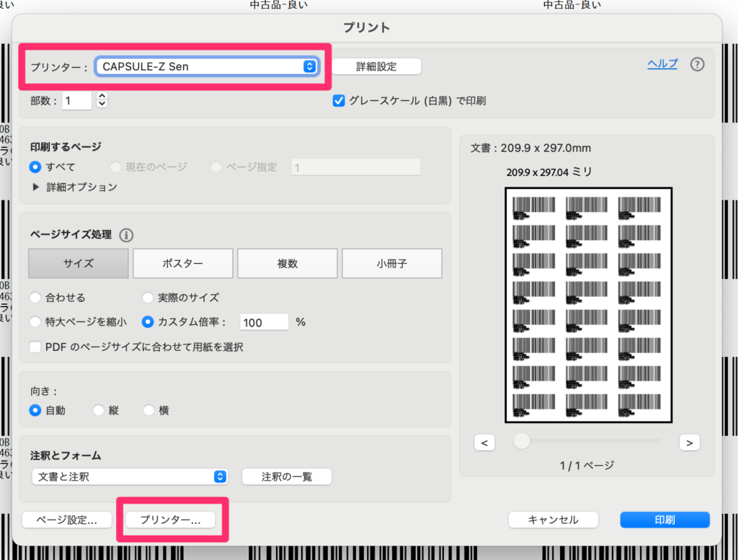Image resolution: width=738 pixels, height=560 pixels.
Task: Toggle grayscale printing checkbox
Action: pyautogui.click(x=339, y=101)
